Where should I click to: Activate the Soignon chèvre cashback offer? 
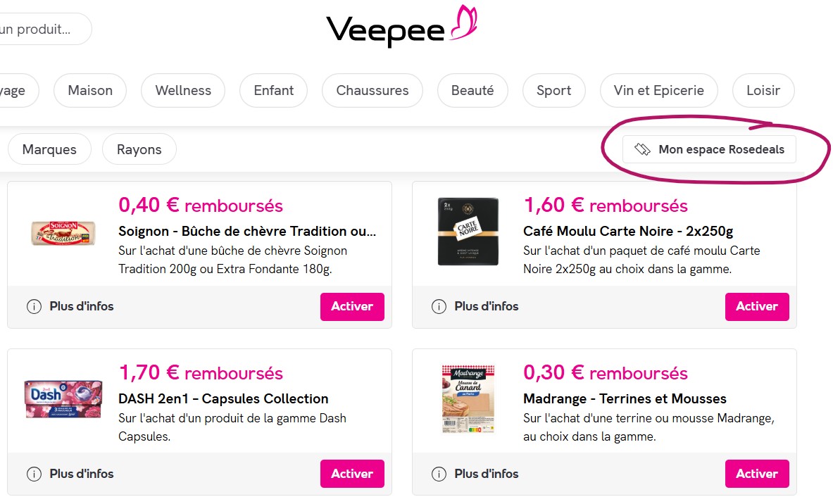[x=352, y=306]
